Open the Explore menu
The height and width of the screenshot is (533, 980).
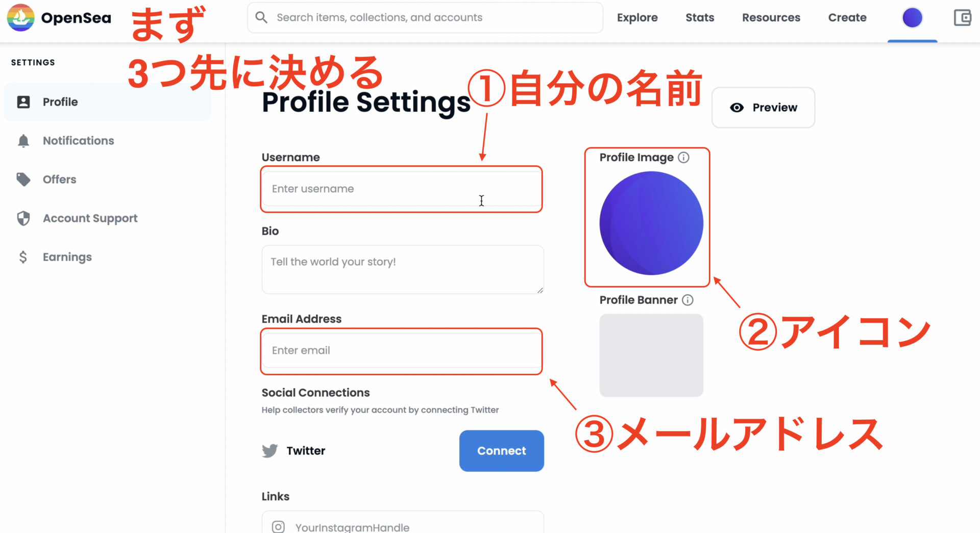637,18
